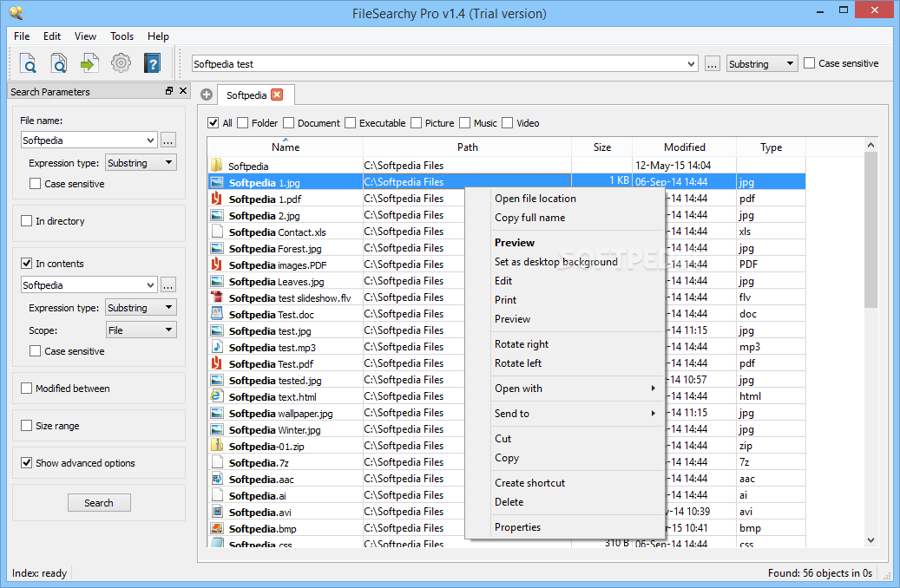
Task: Click the audio icon of Softpedia.aac
Action: pyautogui.click(x=217, y=479)
